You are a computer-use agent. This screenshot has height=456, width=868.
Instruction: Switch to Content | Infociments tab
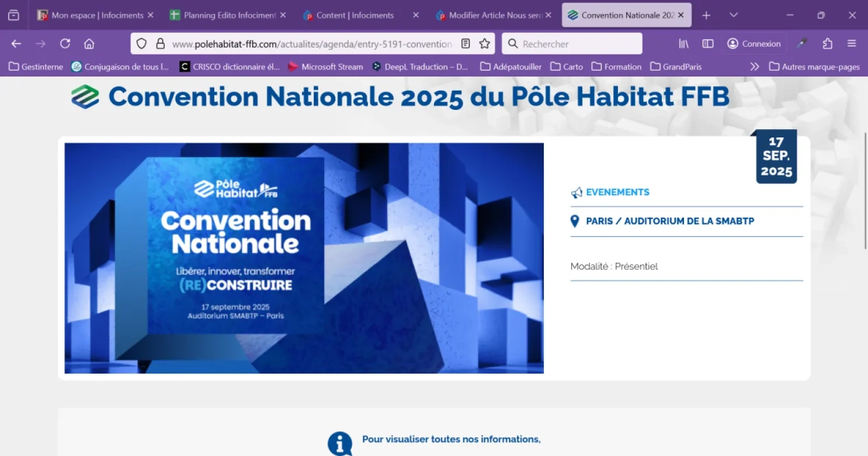pyautogui.click(x=355, y=15)
